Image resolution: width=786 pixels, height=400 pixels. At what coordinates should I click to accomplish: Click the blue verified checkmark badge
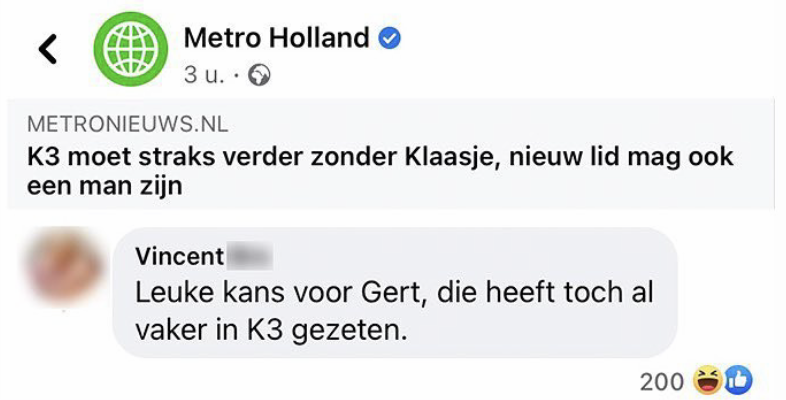point(391,39)
